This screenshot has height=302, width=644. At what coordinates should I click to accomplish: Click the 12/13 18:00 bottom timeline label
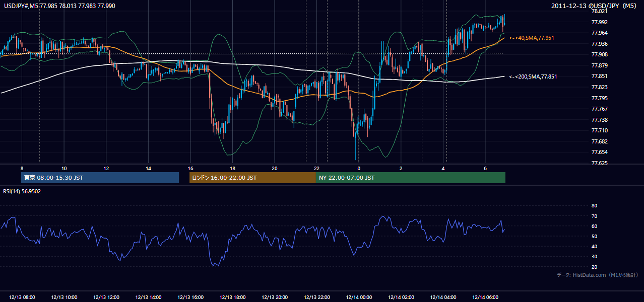232,297
